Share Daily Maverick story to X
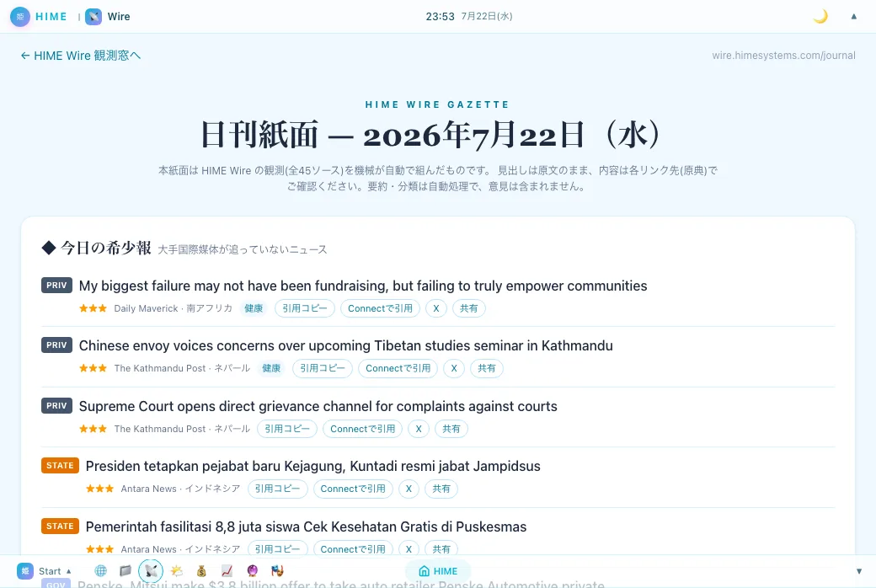This screenshot has height=588, width=876. pyautogui.click(x=436, y=308)
